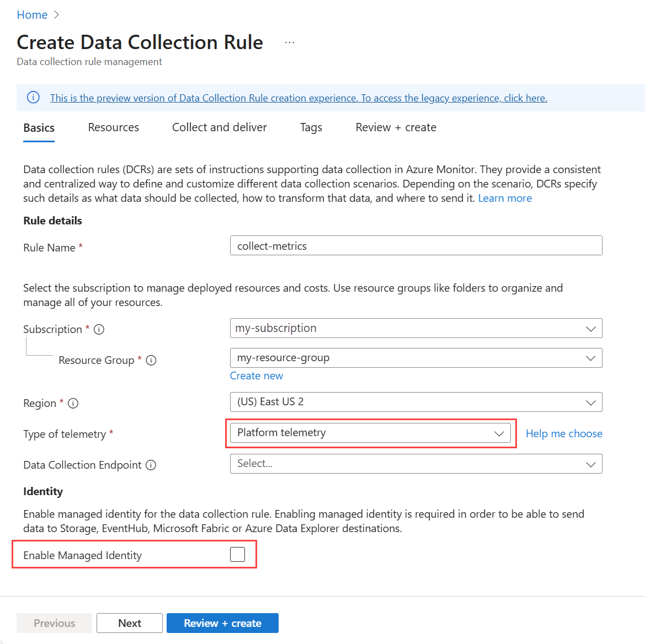Click the Data Collection Endpoint info icon
This screenshot has width=645, height=644.
(151, 465)
